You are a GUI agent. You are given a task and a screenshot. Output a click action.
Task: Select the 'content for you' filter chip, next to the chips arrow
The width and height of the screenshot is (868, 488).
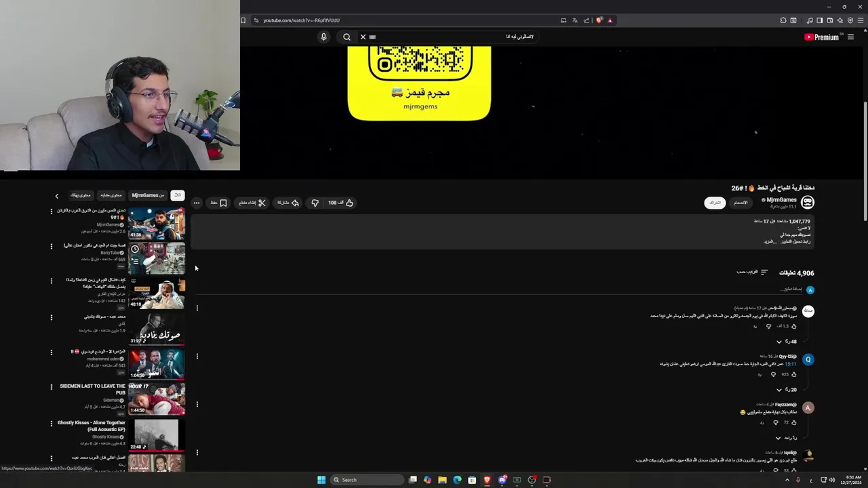[80, 195]
